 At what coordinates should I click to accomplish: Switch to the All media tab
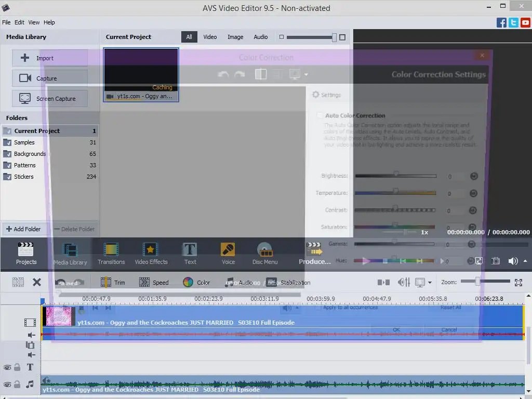[189, 37]
